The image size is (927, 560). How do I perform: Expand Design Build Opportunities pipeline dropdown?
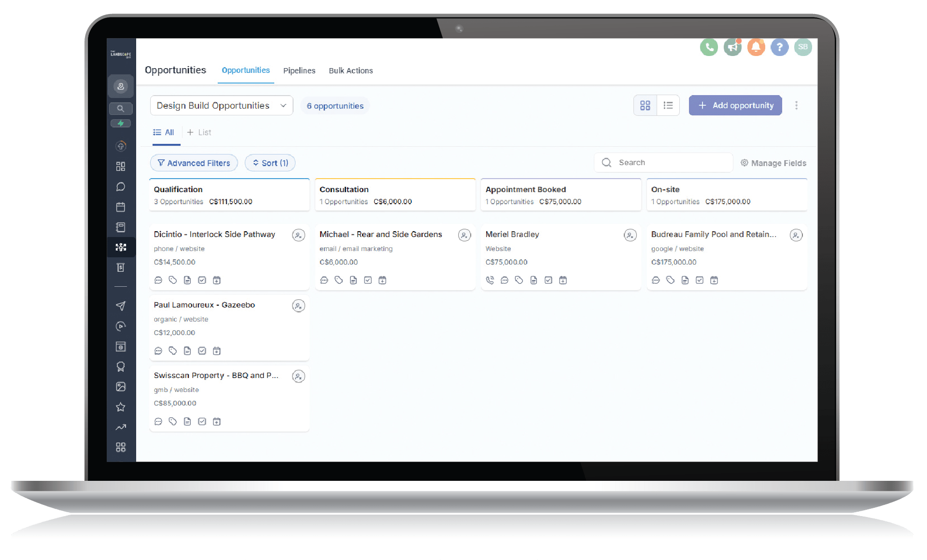tap(221, 106)
